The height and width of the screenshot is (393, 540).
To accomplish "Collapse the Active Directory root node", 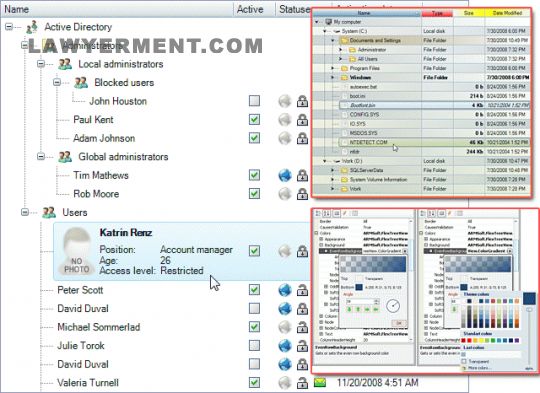I will [9, 27].
